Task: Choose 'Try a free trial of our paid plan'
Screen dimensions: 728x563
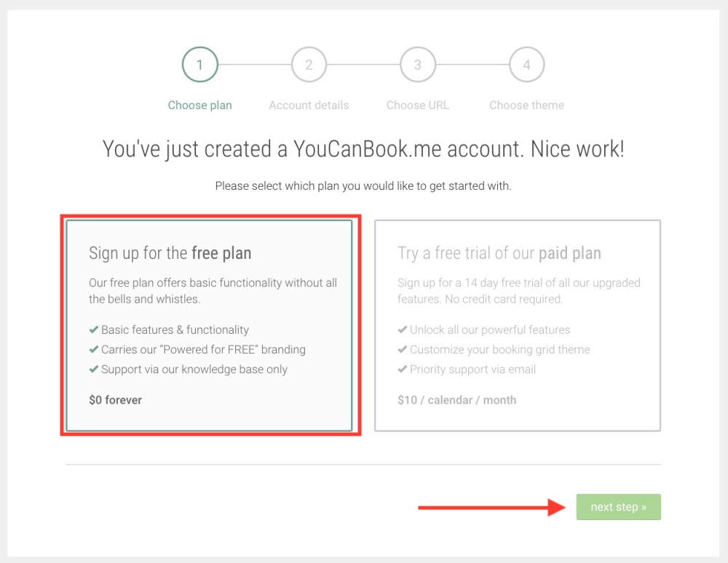Action: 499,253
